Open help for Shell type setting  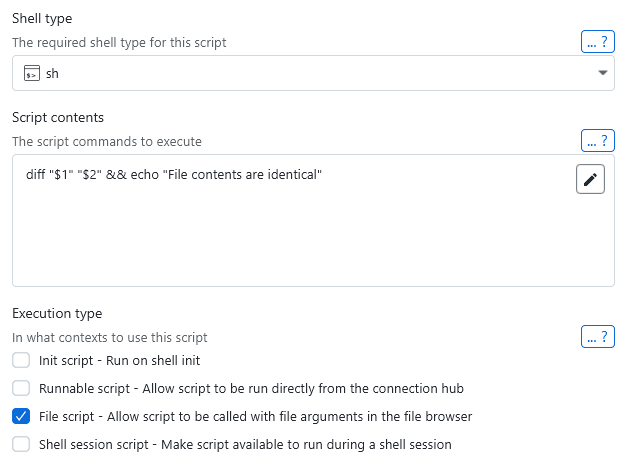point(597,42)
